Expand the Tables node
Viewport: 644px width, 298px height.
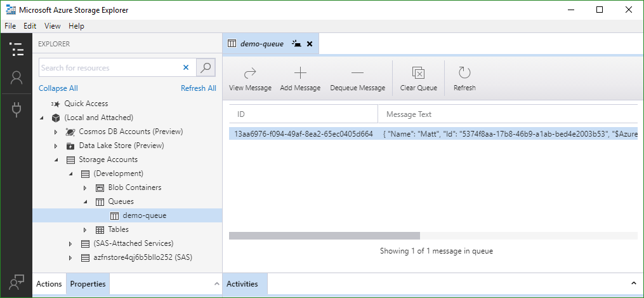(x=85, y=230)
